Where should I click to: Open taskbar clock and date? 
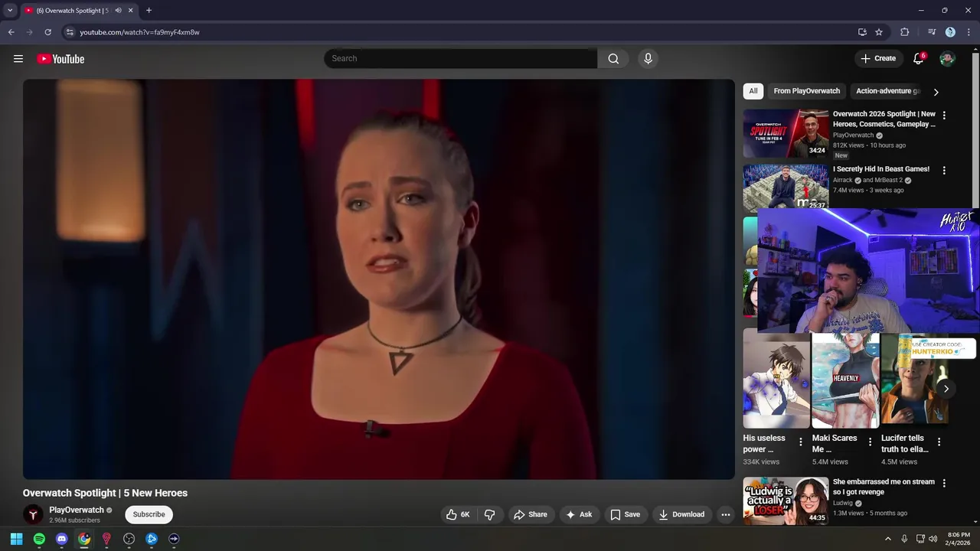tap(959, 539)
